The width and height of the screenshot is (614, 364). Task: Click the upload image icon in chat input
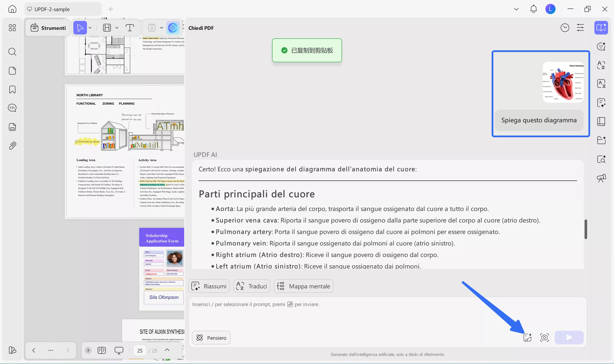(x=527, y=338)
